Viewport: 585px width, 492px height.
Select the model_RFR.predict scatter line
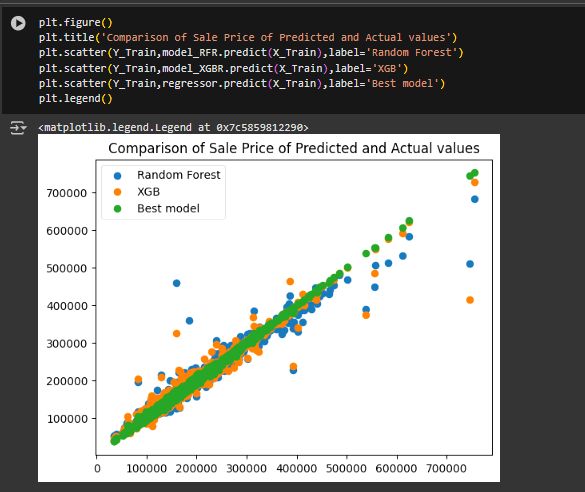pos(251,52)
